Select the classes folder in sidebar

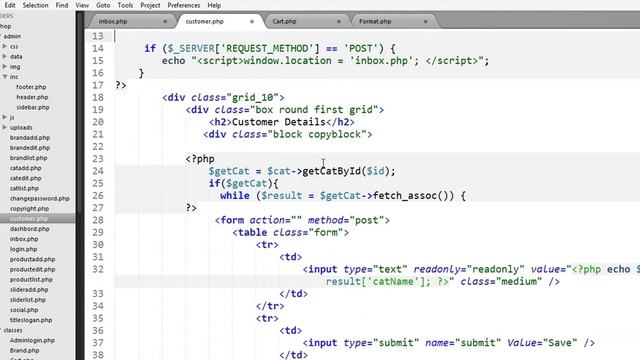pyautogui.click(x=13, y=330)
